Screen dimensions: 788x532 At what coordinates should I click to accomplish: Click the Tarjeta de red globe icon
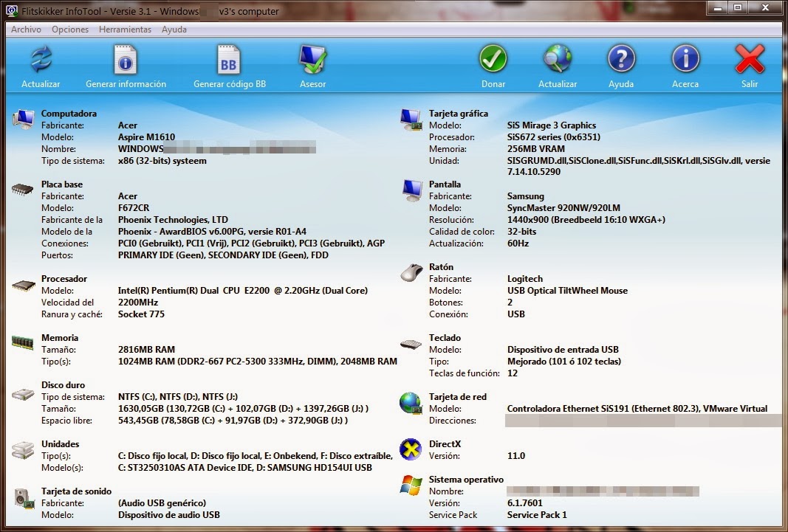[411, 402]
